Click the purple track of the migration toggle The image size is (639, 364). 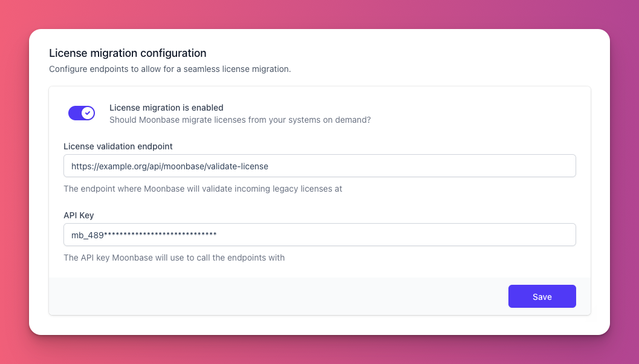click(74, 113)
